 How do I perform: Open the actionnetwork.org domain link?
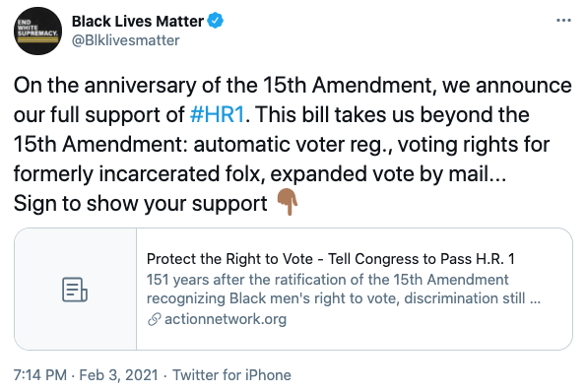[x=226, y=319]
